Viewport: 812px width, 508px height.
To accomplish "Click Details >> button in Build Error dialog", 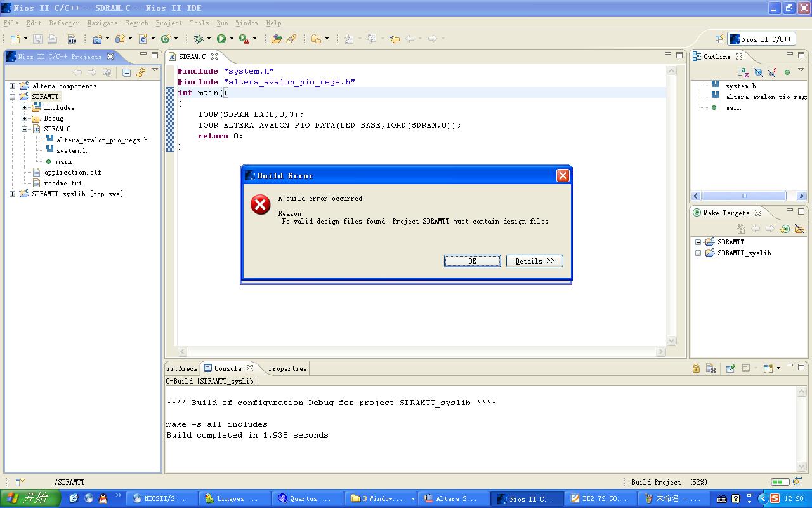I will pyautogui.click(x=535, y=261).
